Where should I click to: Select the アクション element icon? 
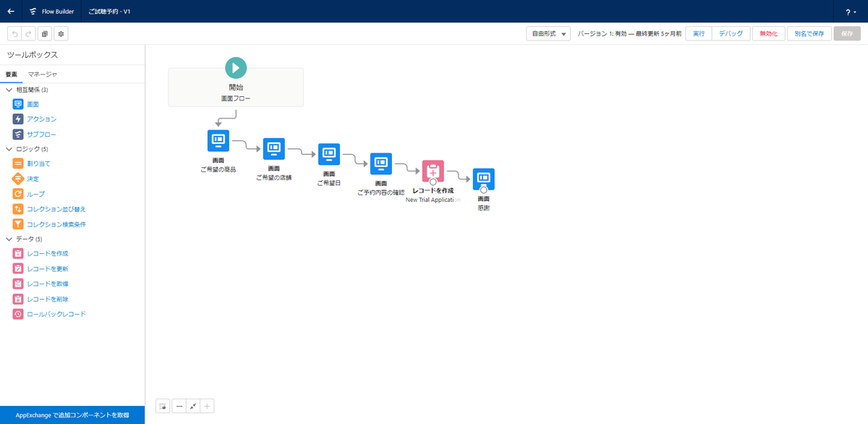pyautogui.click(x=18, y=119)
